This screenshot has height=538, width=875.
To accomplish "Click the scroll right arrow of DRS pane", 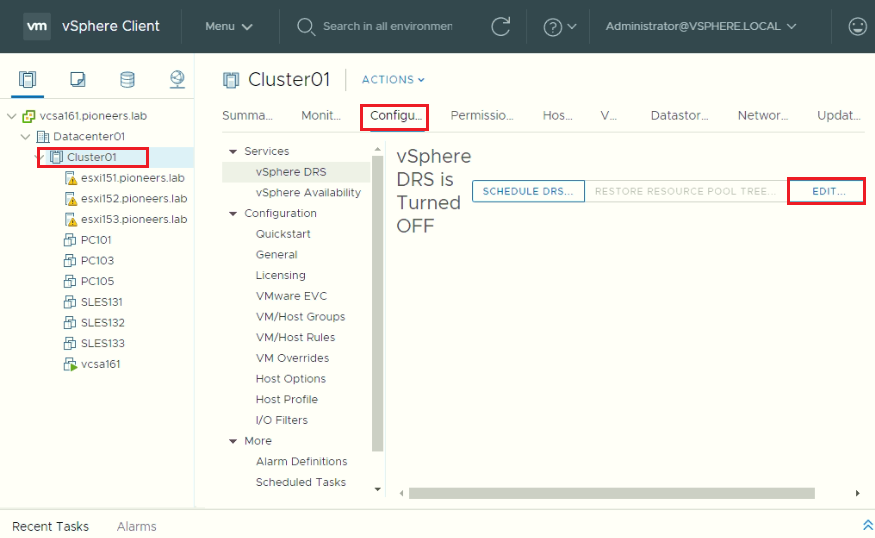I will 857,493.
